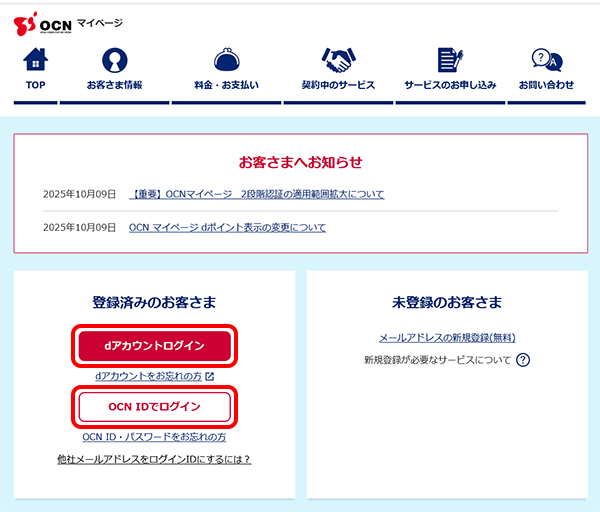Image resolution: width=600 pixels, height=512 pixels.
Task: Click the document and pen application icon
Action: pos(450,60)
